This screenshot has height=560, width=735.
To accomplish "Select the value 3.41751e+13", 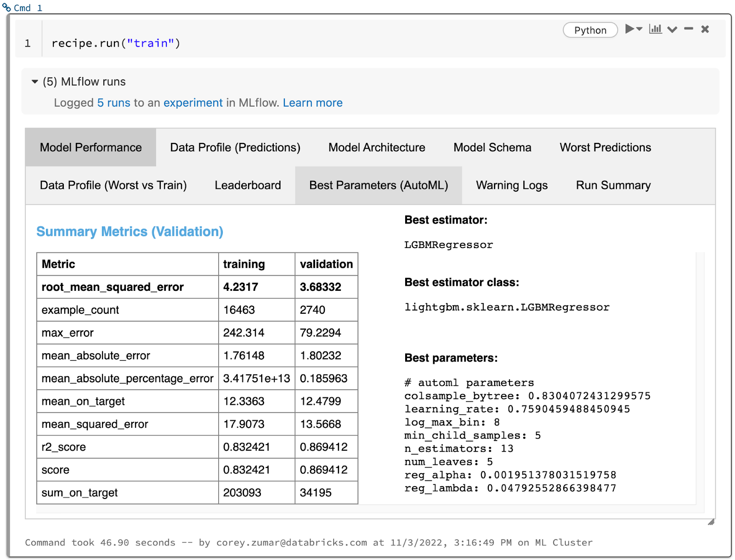I will [x=256, y=379].
